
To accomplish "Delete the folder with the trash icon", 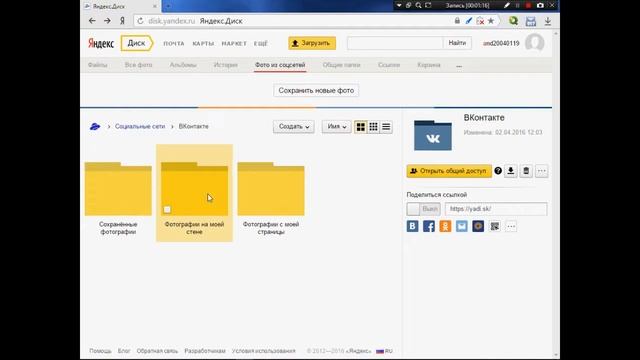I will (526, 171).
